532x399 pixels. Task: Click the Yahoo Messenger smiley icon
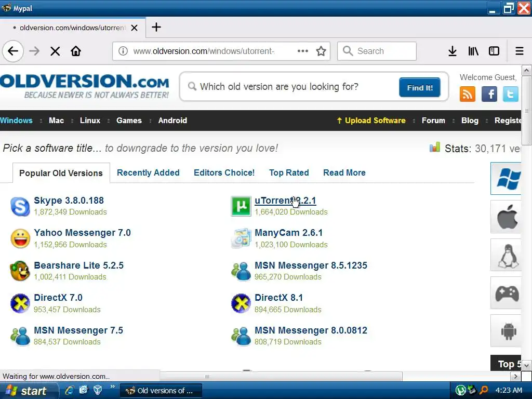click(x=20, y=238)
